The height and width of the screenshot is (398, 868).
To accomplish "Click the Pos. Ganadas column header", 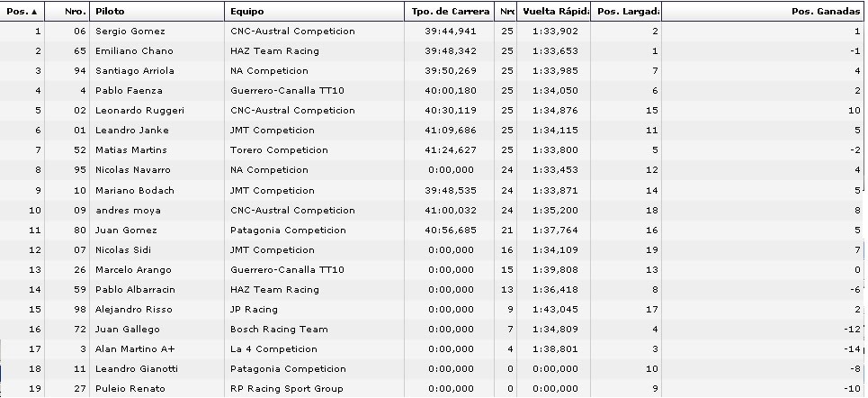I will [x=763, y=11].
